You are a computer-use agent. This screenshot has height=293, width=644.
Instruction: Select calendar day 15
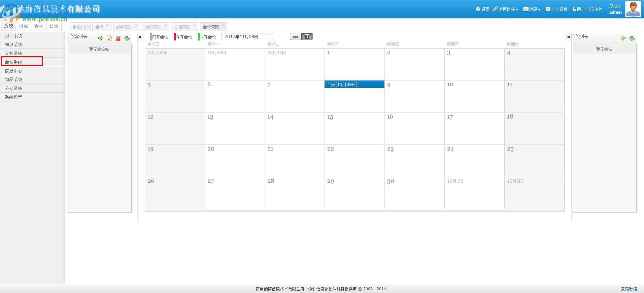[x=354, y=129]
